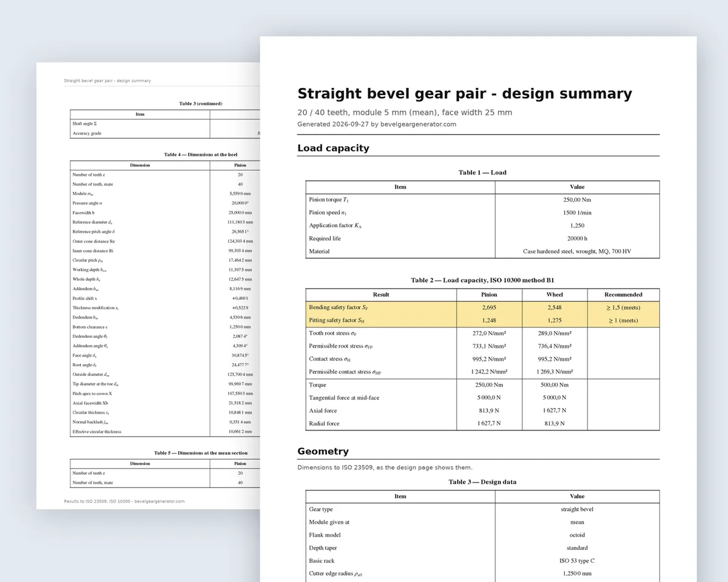The image size is (728, 582).
Task: Select the '250,00 Nm' pinion torque value in Table 1
Action: click(x=577, y=199)
